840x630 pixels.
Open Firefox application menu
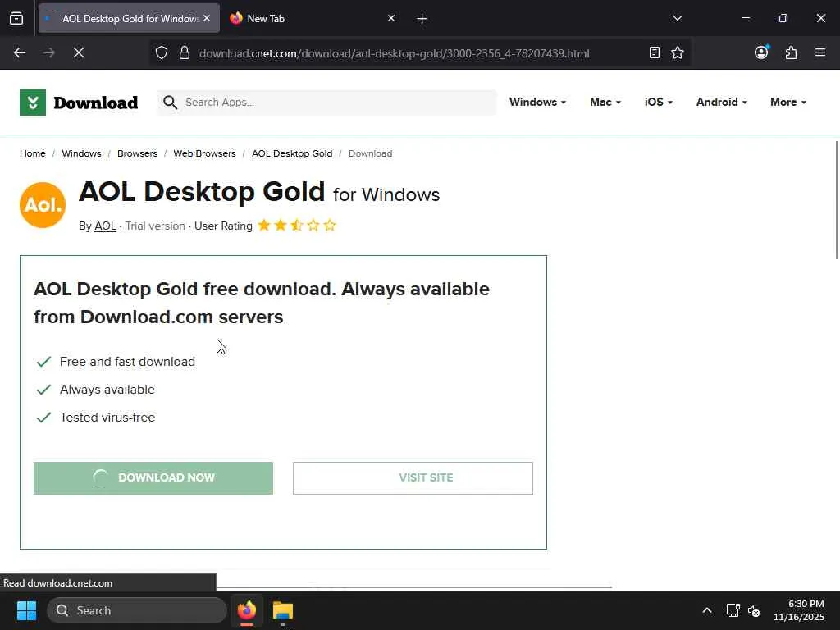(x=819, y=52)
